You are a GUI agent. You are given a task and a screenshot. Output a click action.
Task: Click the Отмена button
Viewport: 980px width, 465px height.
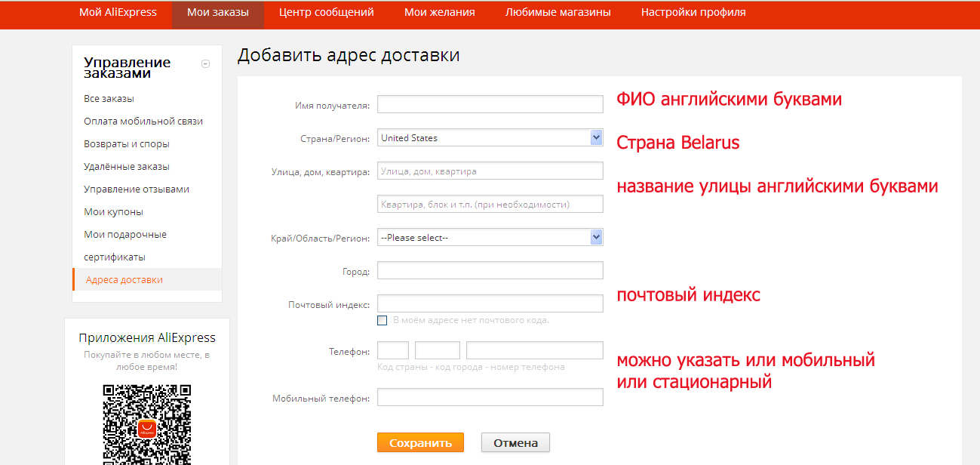tap(516, 442)
